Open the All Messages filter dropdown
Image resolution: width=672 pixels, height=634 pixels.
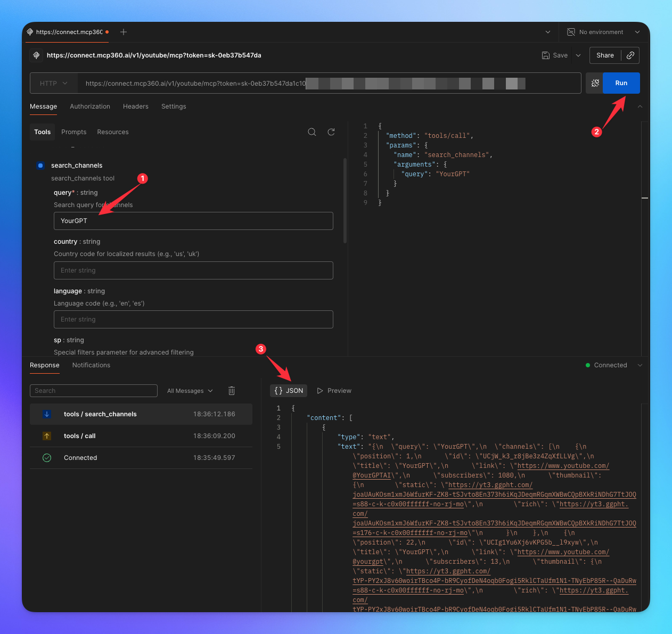pos(190,390)
